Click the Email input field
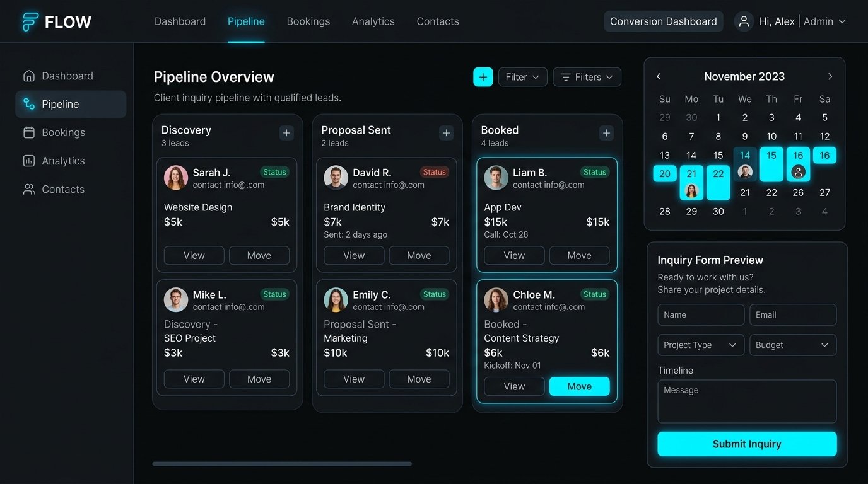The width and height of the screenshot is (868, 484). (x=793, y=314)
